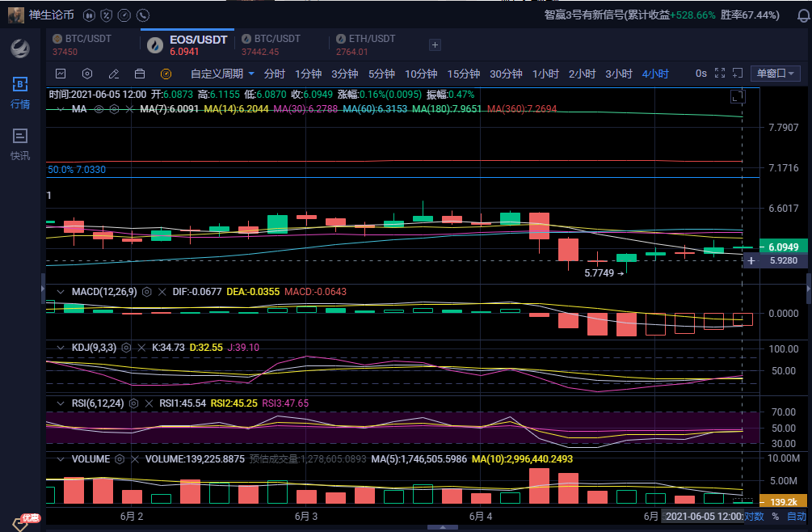Enter fullscreen chart mode
Screen dimensions: 812x532
720,73
